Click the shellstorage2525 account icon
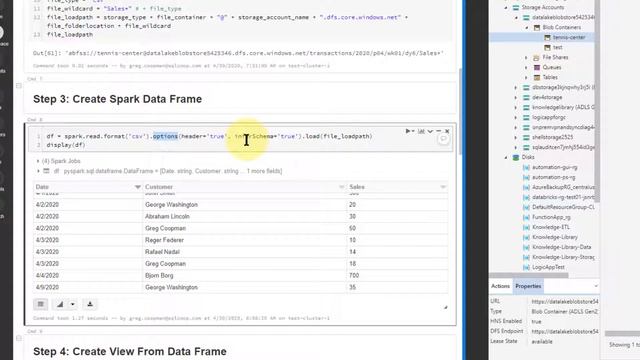Viewport: 640px width, 360px height. tap(526, 137)
